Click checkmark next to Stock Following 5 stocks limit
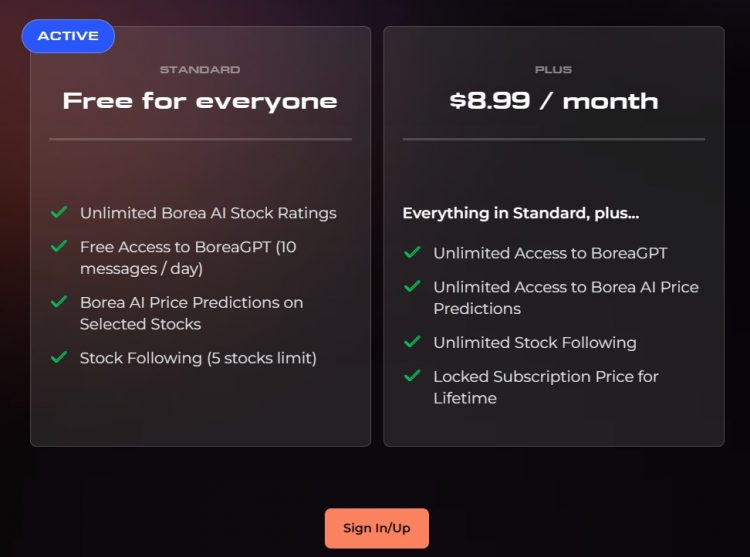Viewport: 750px width, 557px height. click(59, 357)
